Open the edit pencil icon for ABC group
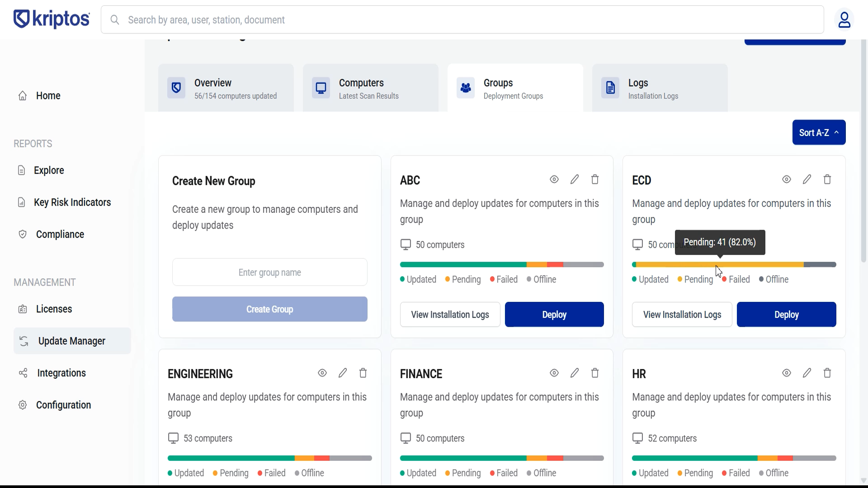 click(x=575, y=179)
